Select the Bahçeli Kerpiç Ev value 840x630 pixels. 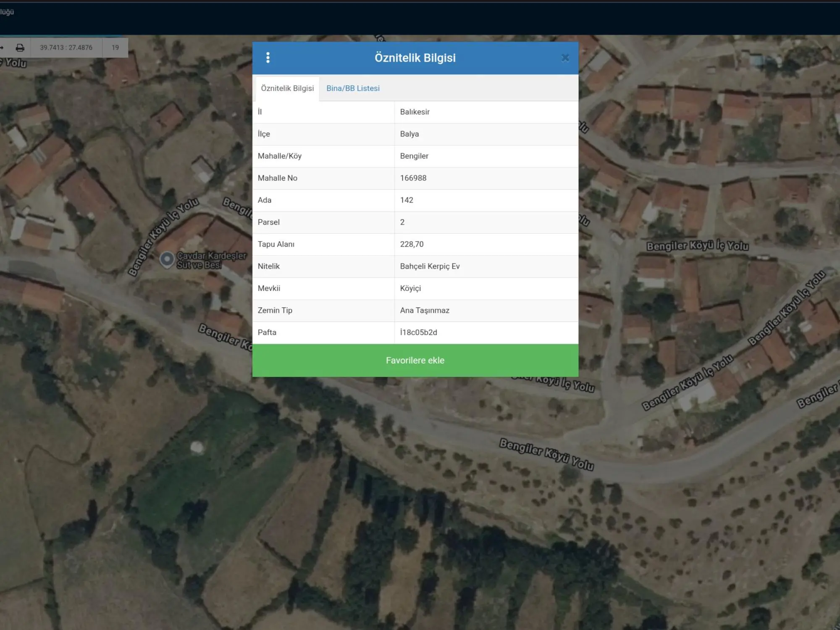(x=486, y=266)
